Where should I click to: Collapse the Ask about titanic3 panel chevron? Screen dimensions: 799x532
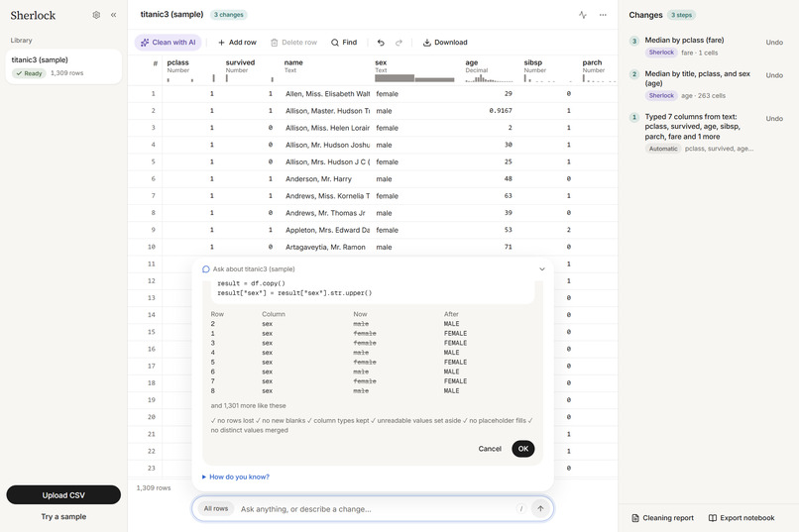tap(542, 268)
